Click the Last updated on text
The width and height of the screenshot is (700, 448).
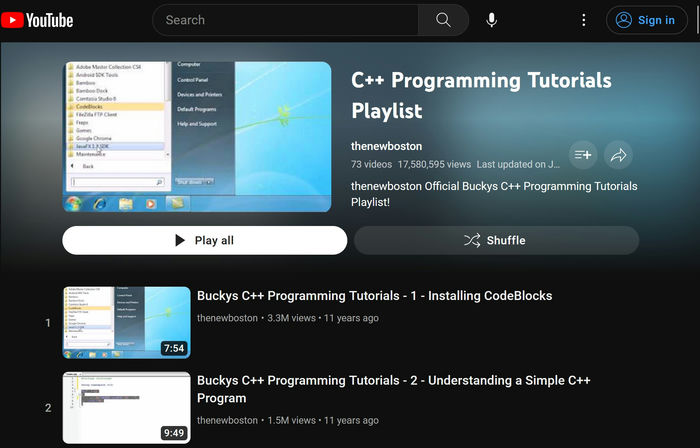(x=518, y=164)
